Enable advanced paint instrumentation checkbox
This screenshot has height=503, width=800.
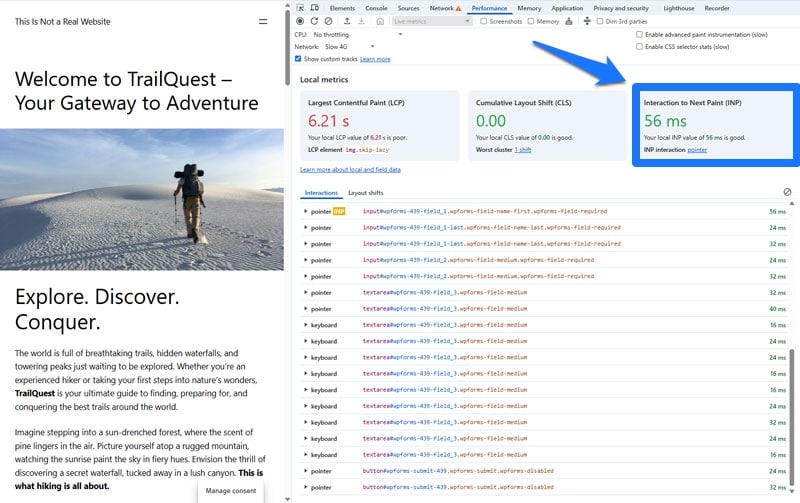(x=639, y=34)
